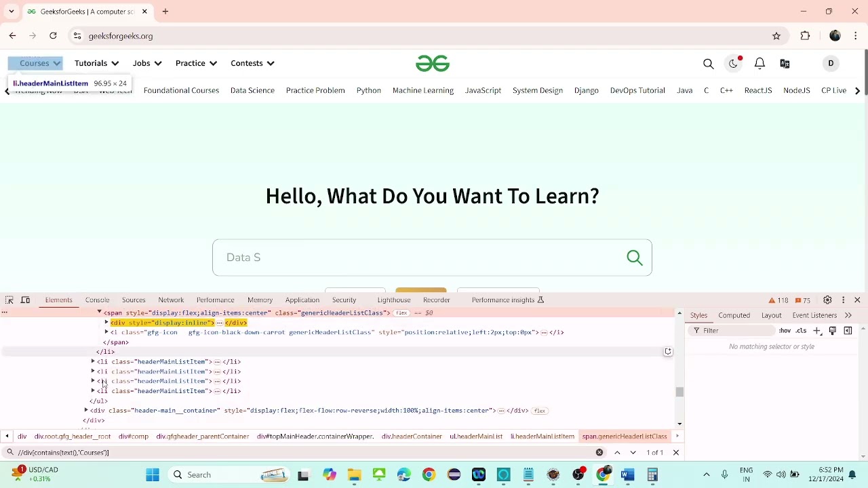Open the language translate icon in header
Screen dimensions: 868x488
pyautogui.click(x=785, y=64)
